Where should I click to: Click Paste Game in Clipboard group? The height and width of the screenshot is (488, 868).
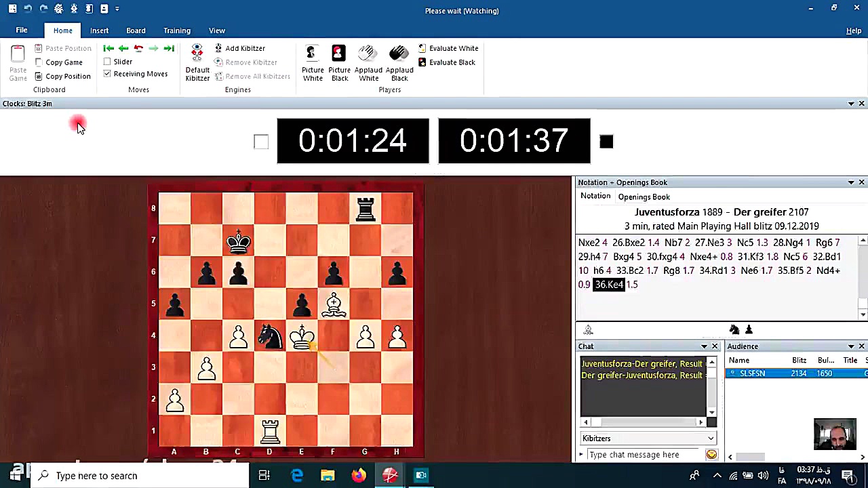coord(18,63)
